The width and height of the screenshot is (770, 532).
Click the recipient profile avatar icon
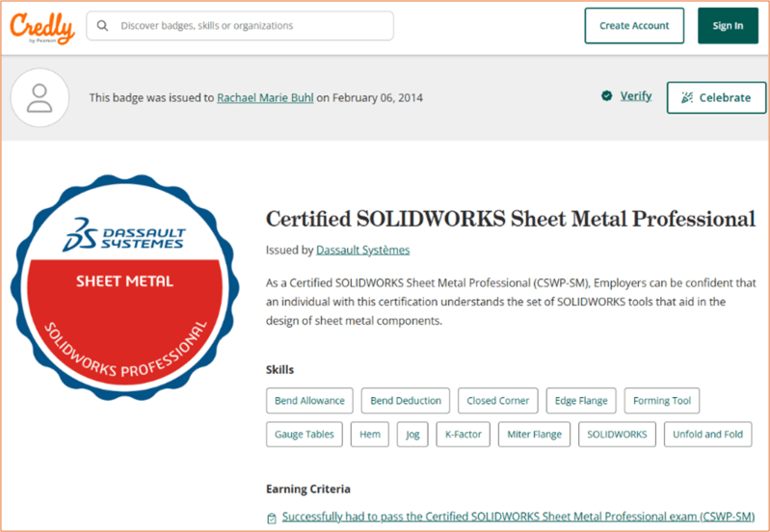[x=40, y=97]
